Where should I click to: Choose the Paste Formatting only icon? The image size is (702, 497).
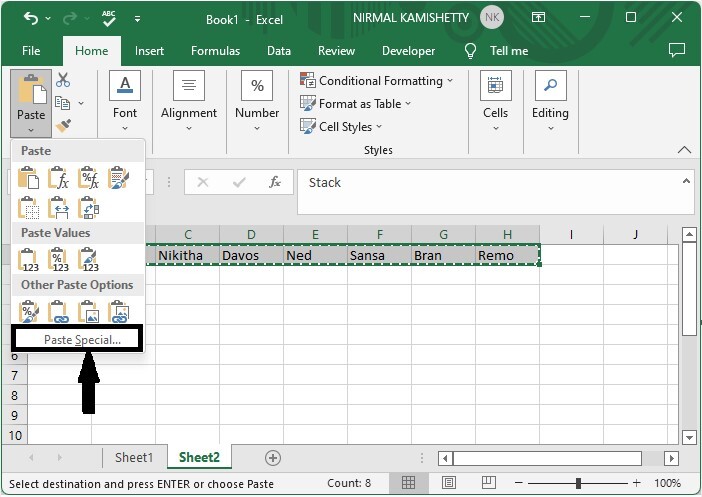[28, 312]
